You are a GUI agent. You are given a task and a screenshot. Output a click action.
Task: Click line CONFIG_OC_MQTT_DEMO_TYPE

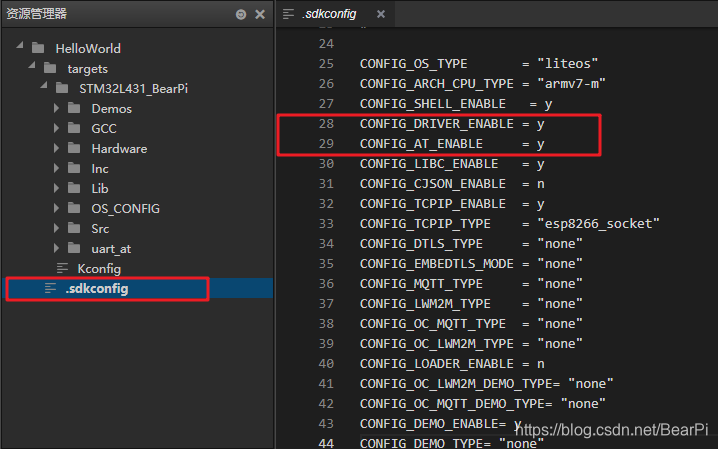483,404
